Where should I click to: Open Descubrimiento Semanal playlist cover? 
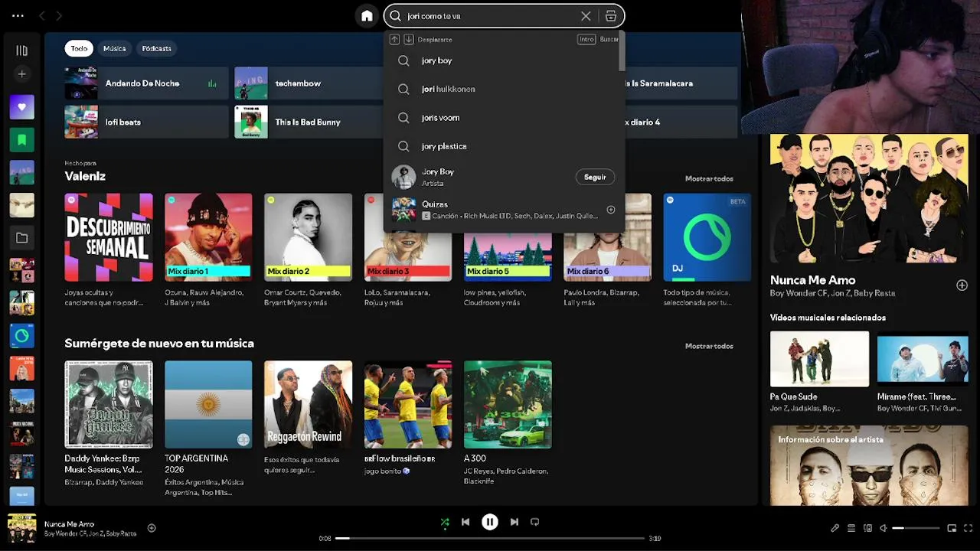109,237
